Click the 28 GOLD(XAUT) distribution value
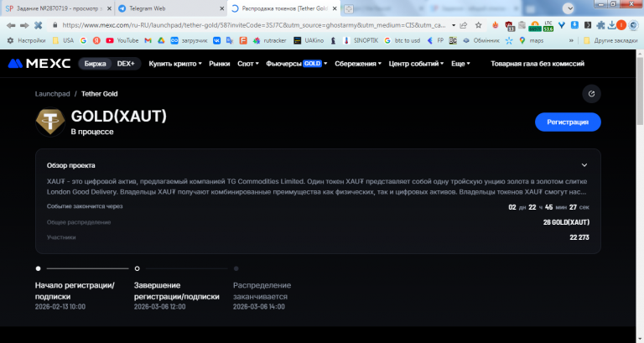The width and height of the screenshot is (644, 343). 566,222
